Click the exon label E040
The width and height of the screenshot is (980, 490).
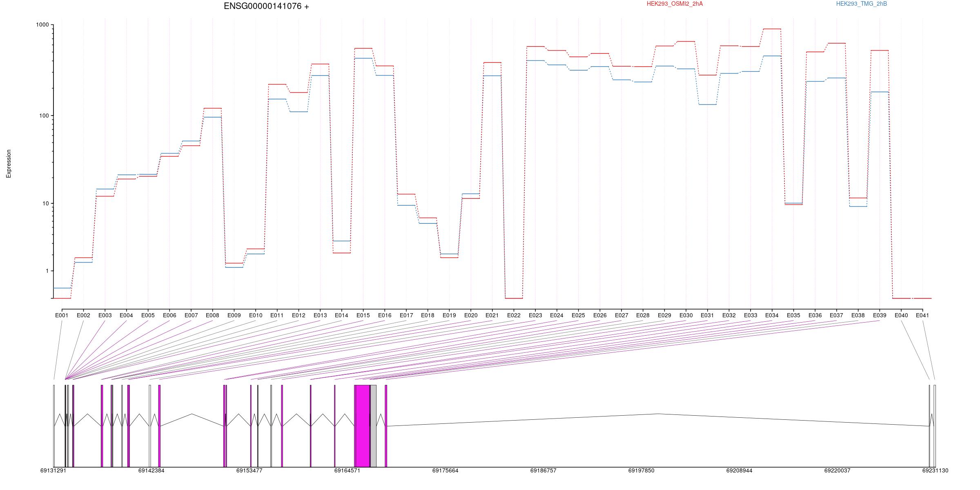click(x=901, y=315)
